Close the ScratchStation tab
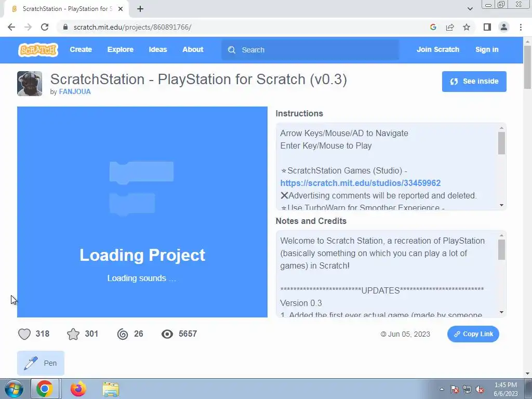The width and height of the screenshot is (532, 399). [x=121, y=9]
